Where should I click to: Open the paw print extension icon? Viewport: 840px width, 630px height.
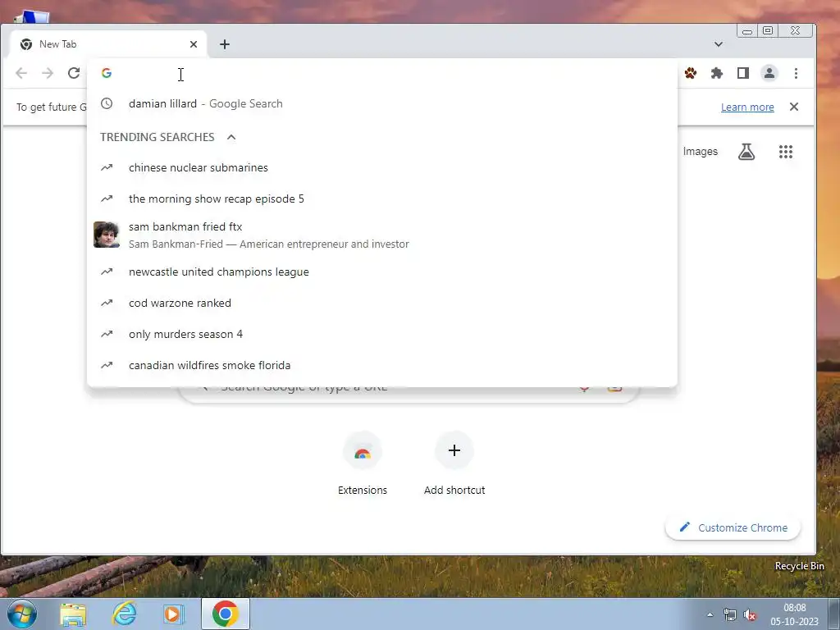[x=691, y=73]
